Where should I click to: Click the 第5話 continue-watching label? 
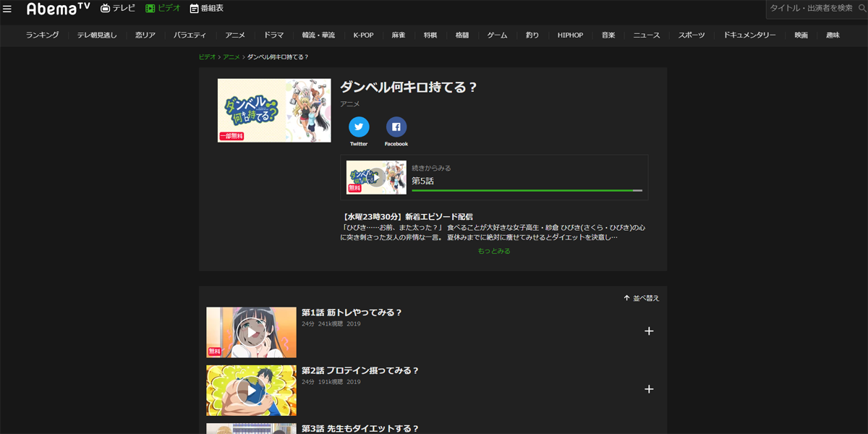coord(422,181)
